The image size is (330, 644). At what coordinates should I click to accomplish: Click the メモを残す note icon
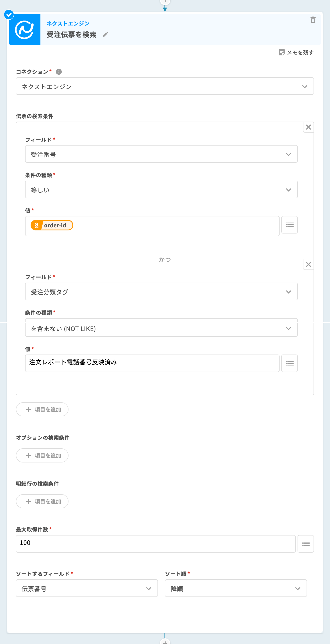(282, 53)
